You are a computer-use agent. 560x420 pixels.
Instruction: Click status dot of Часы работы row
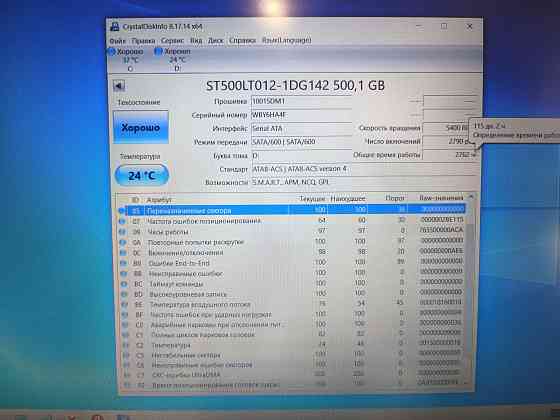coord(122,232)
